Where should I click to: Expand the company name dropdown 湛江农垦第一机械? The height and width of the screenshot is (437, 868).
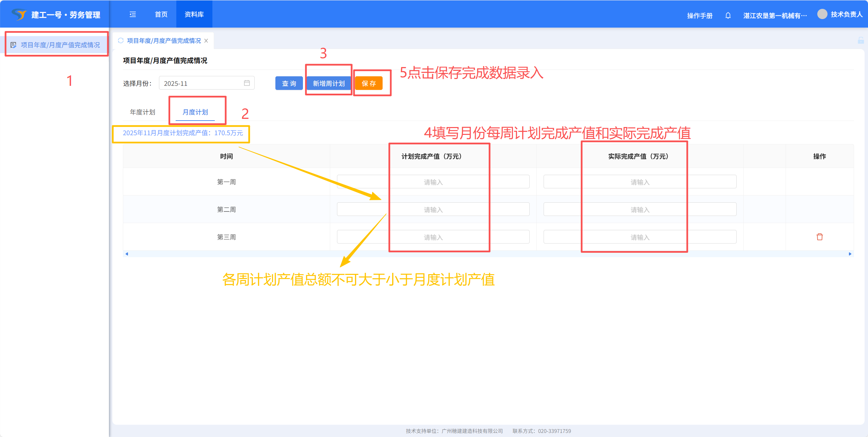point(775,16)
